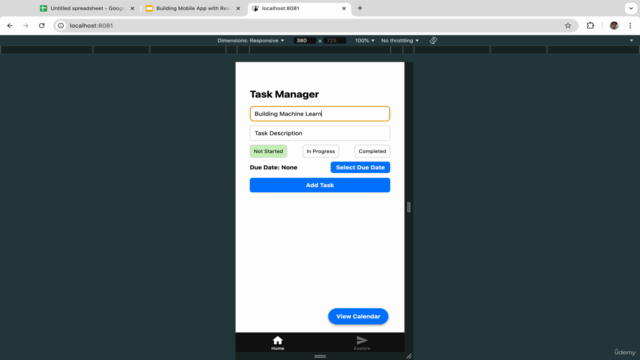Click the browser back arrow

(10, 25)
